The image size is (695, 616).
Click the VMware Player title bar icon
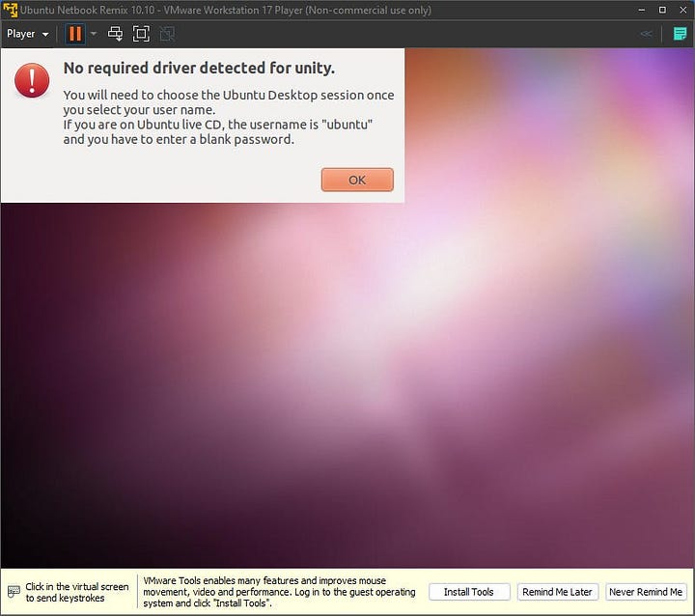(10, 10)
